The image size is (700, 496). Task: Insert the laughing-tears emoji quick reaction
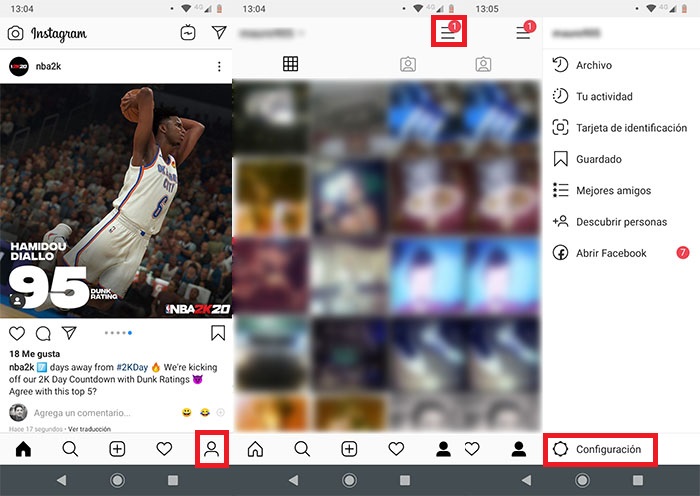coord(204,413)
